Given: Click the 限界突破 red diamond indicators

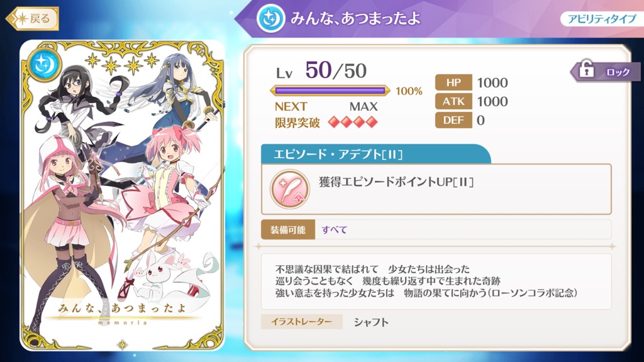Looking at the screenshot, I should [x=353, y=123].
